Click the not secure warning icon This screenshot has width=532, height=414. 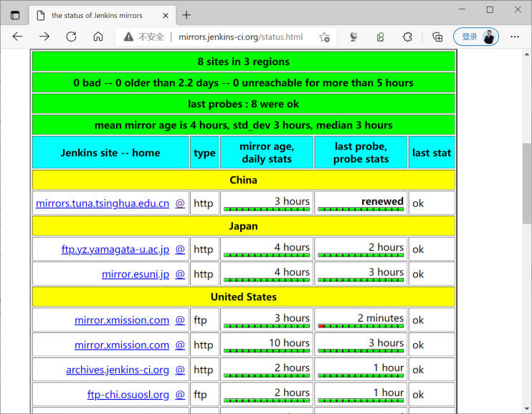click(128, 37)
